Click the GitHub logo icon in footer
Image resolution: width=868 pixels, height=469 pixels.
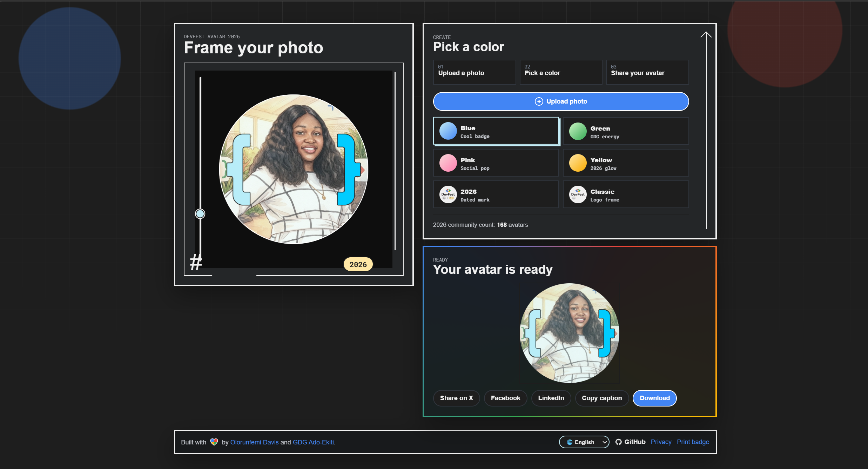(x=618, y=442)
